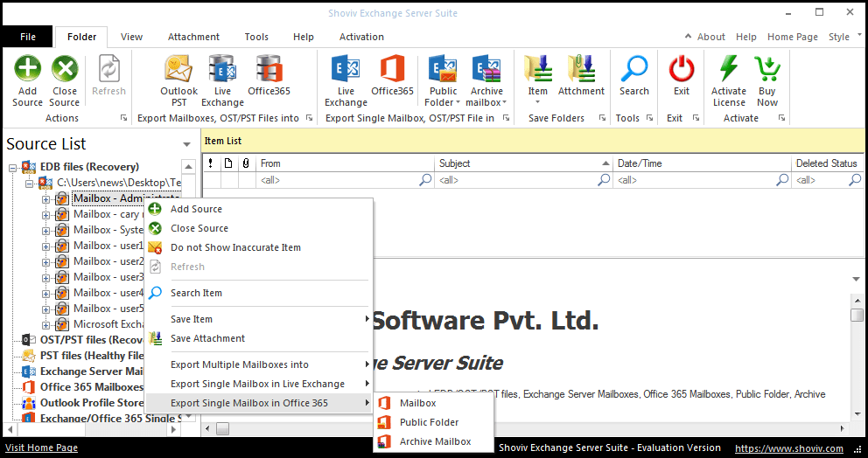Select Public Folder in the Office 365 submenu
The height and width of the screenshot is (458, 868).
433,422
